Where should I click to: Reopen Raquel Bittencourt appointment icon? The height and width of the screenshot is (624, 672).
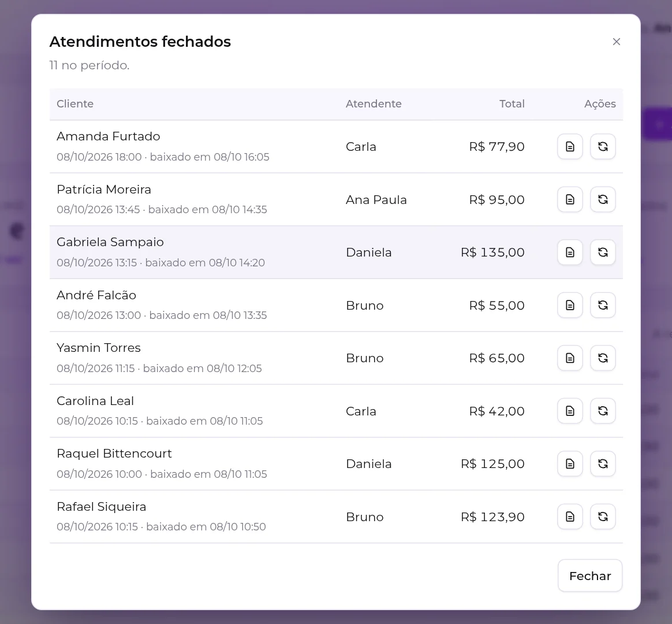[x=603, y=463]
